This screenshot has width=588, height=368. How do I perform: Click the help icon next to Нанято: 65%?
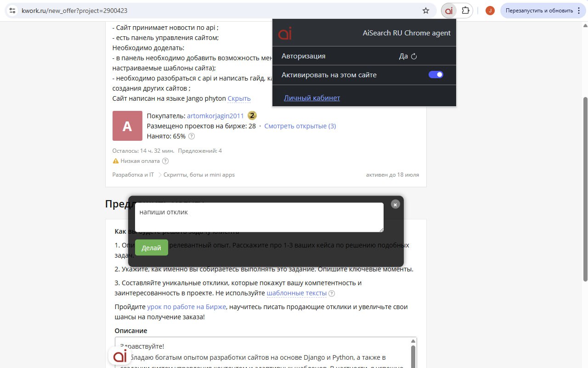(192, 136)
